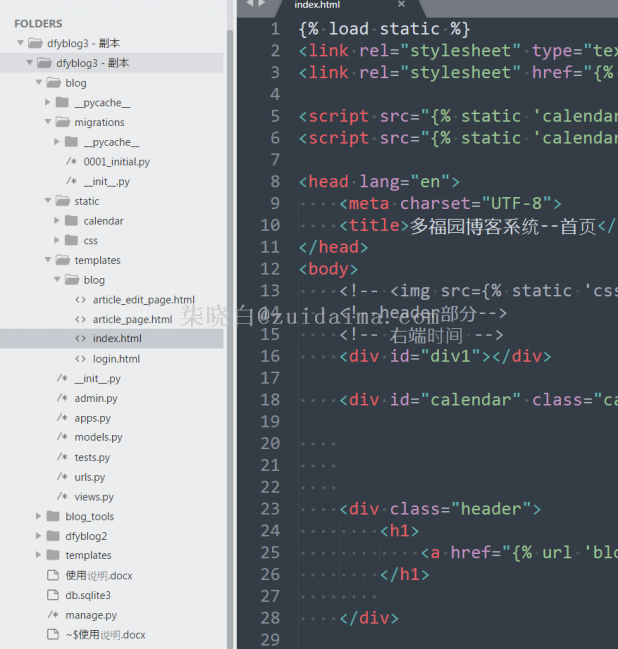Click the sidebar vertical scrollbar

231,300
